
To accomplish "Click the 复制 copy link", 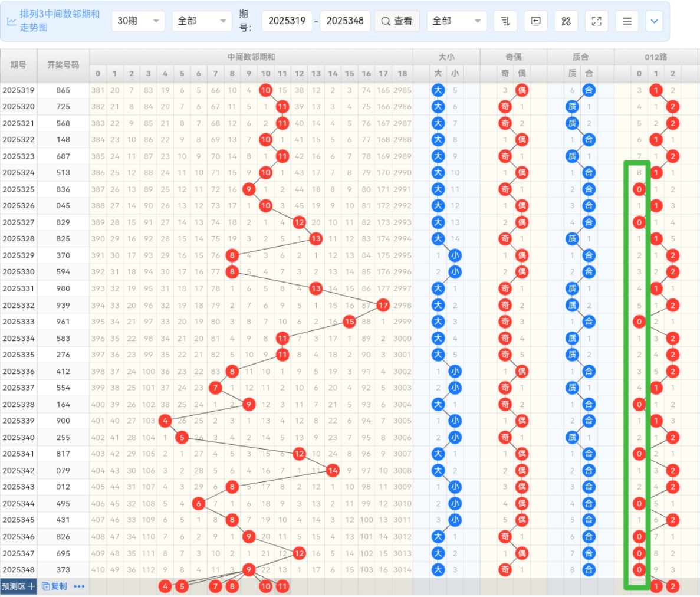I will point(54,586).
